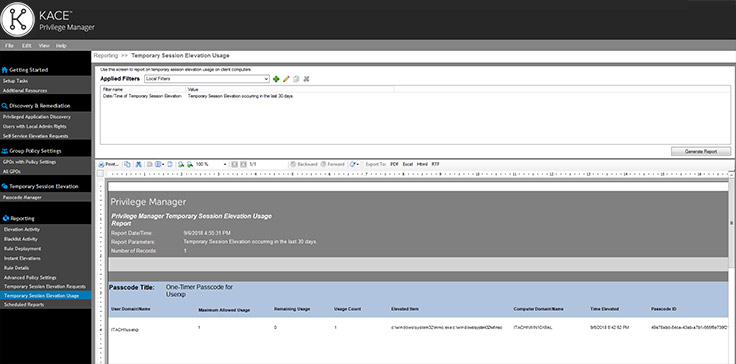Export report to Excel

click(407, 164)
